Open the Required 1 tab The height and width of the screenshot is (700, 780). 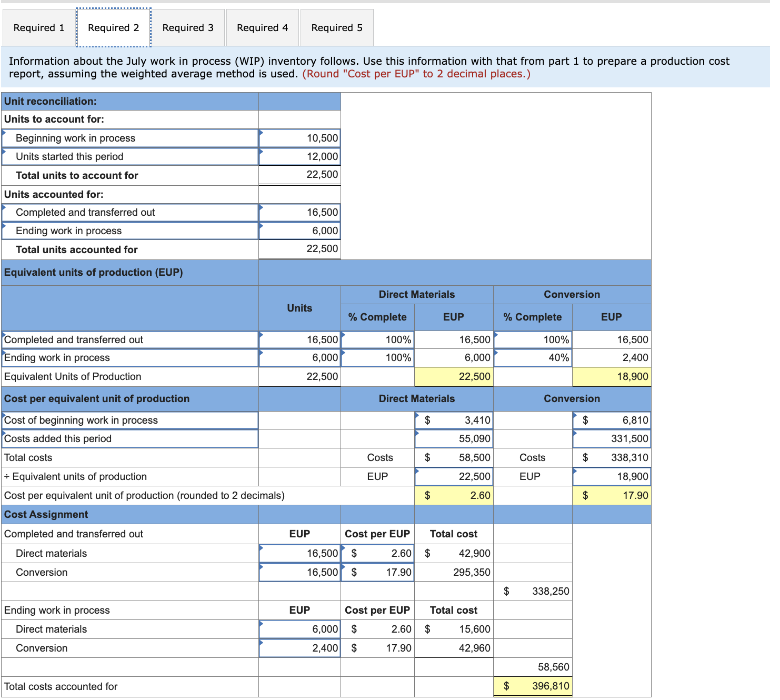(x=39, y=27)
